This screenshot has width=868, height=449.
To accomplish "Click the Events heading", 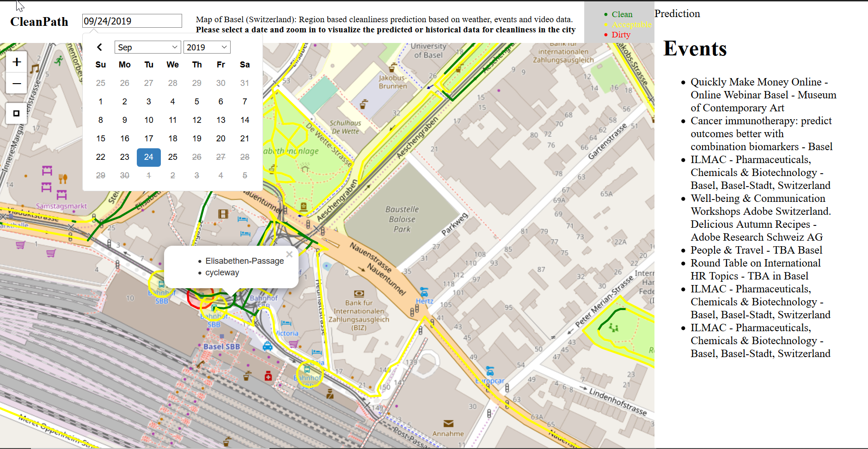I will click(x=695, y=49).
